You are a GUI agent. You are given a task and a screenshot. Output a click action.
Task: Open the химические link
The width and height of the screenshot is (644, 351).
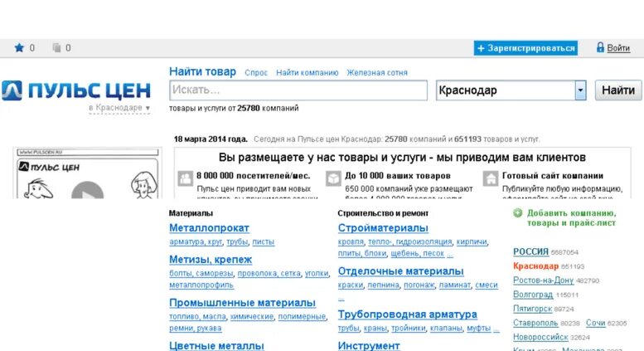click(x=252, y=316)
